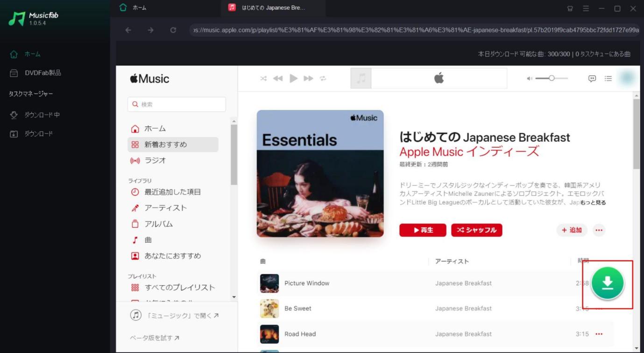Click the Essentials playlist cover art
The image size is (644, 353).
click(320, 173)
